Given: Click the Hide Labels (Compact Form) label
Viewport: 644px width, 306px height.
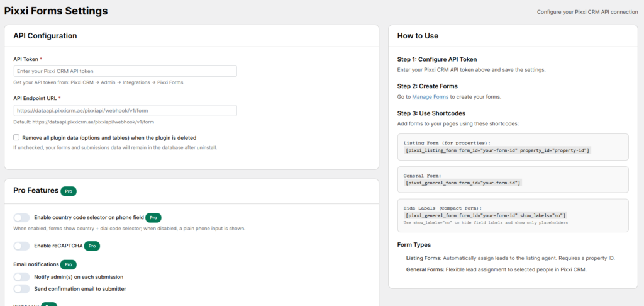Looking at the screenshot, I should point(442,208).
